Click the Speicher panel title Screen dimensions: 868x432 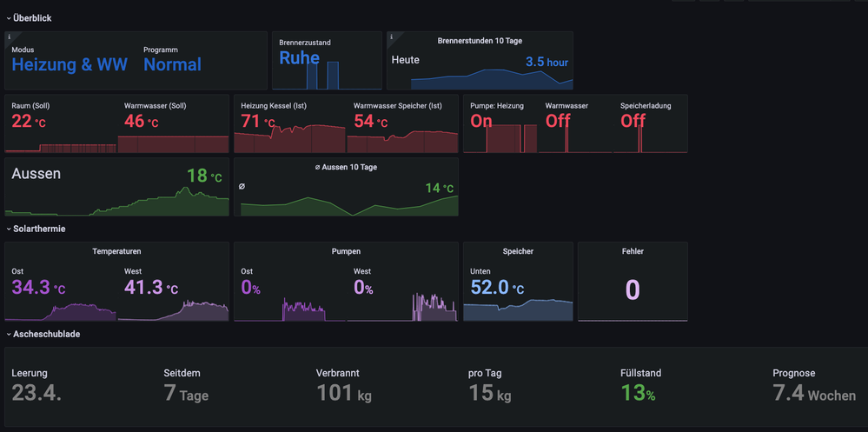[518, 251]
